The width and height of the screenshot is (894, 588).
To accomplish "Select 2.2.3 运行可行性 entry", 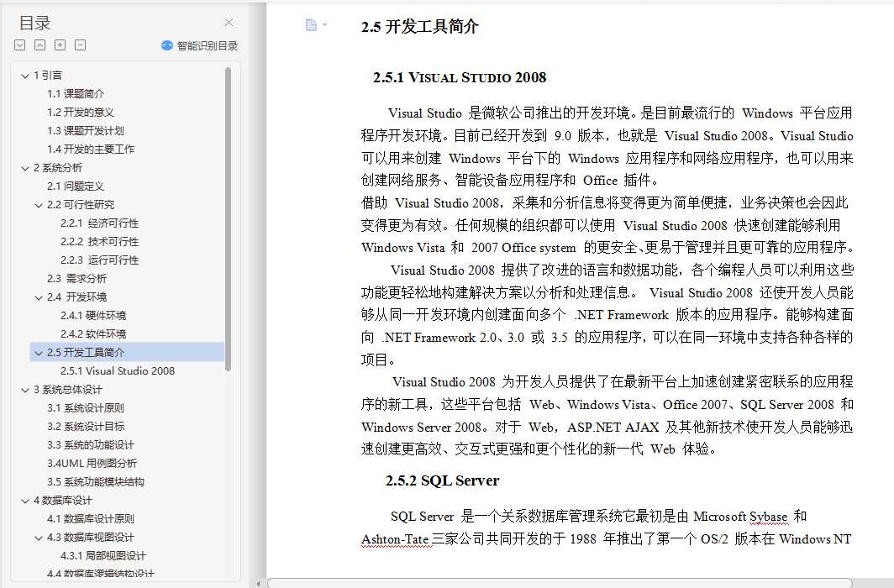I will pyautogui.click(x=100, y=260).
